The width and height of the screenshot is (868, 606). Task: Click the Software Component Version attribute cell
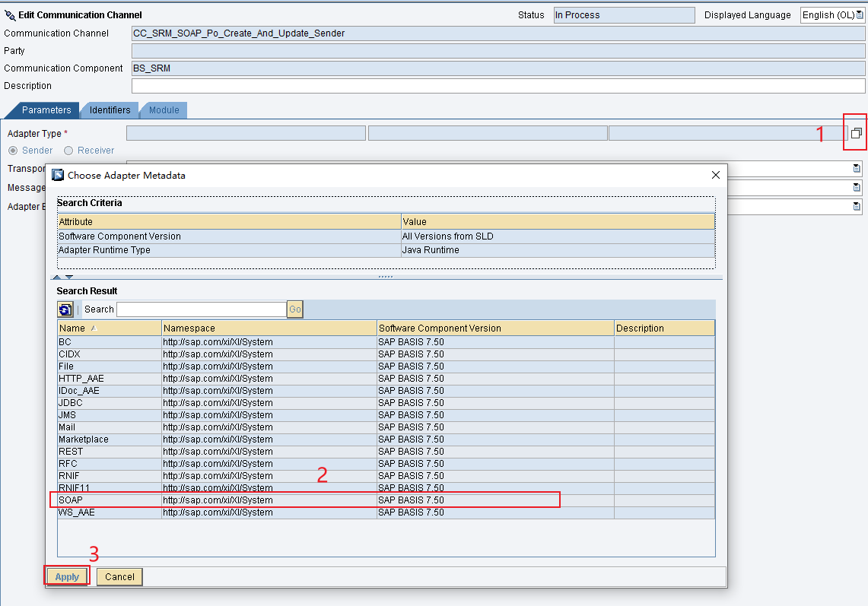[229, 236]
